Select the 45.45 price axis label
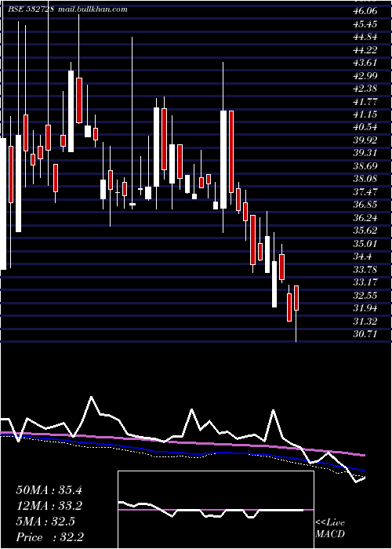The height and width of the screenshot is (549, 392). [x=365, y=24]
